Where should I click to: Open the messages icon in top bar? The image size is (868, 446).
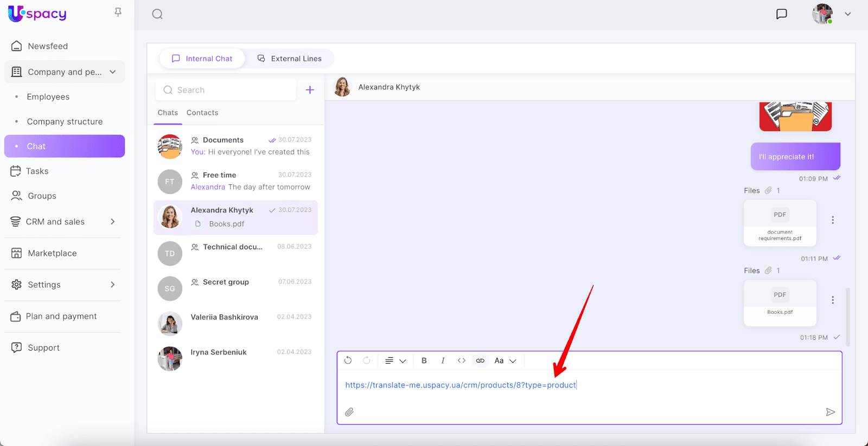(781, 14)
